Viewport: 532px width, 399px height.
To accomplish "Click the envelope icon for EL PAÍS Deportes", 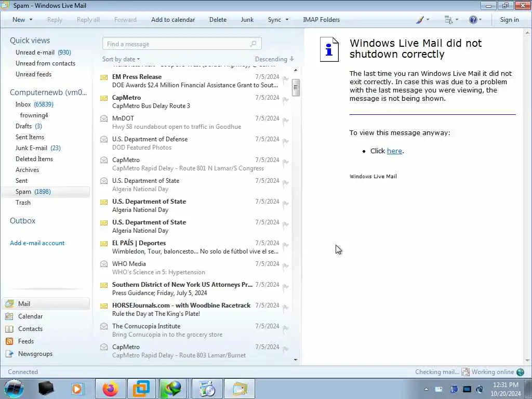I will (x=104, y=244).
